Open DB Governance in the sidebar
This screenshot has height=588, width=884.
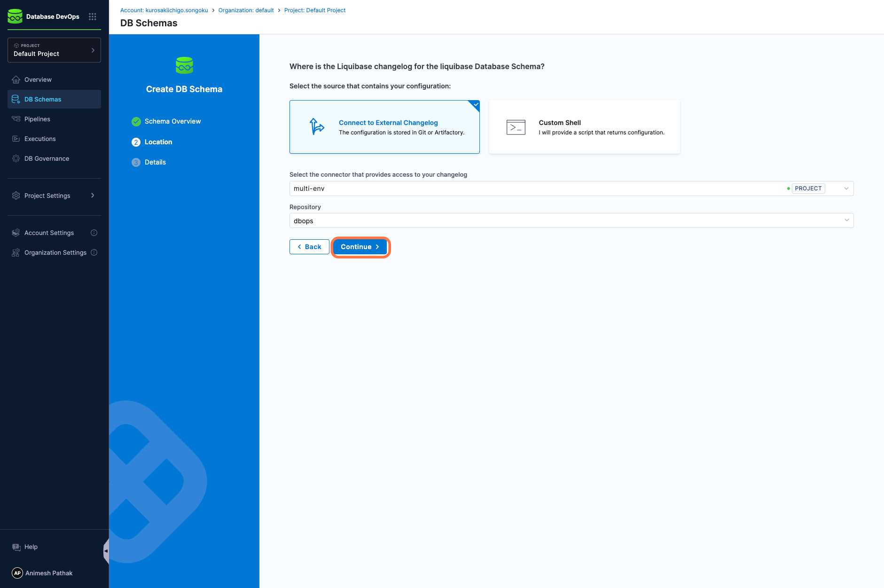click(54, 158)
